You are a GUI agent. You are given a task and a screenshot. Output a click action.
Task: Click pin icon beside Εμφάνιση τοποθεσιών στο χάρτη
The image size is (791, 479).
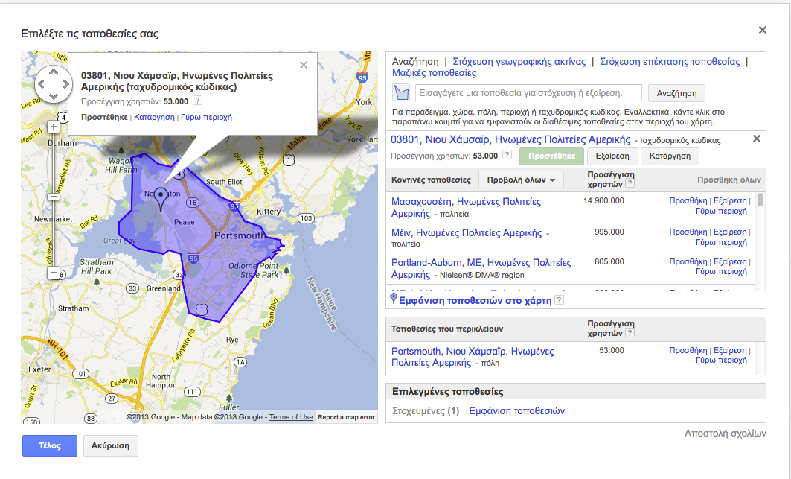pos(393,299)
